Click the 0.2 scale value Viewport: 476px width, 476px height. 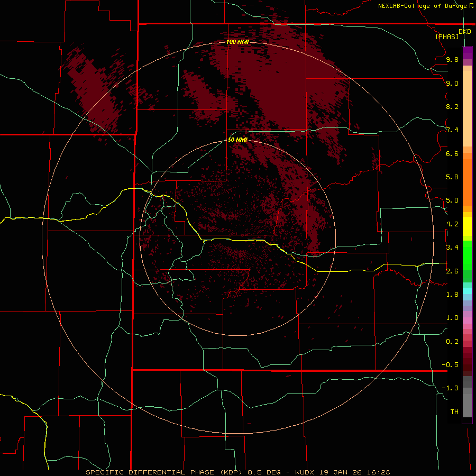(x=452, y=342)
